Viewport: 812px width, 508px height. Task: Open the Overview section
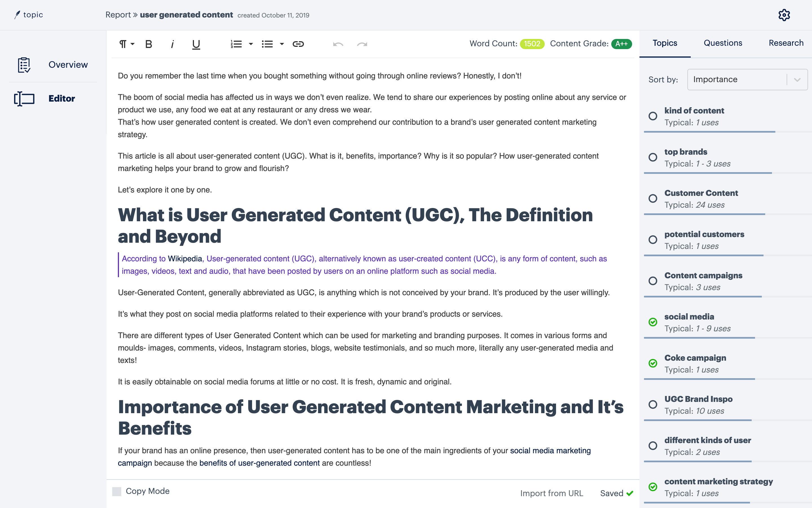pyautogui.click(x=68, y=65)
